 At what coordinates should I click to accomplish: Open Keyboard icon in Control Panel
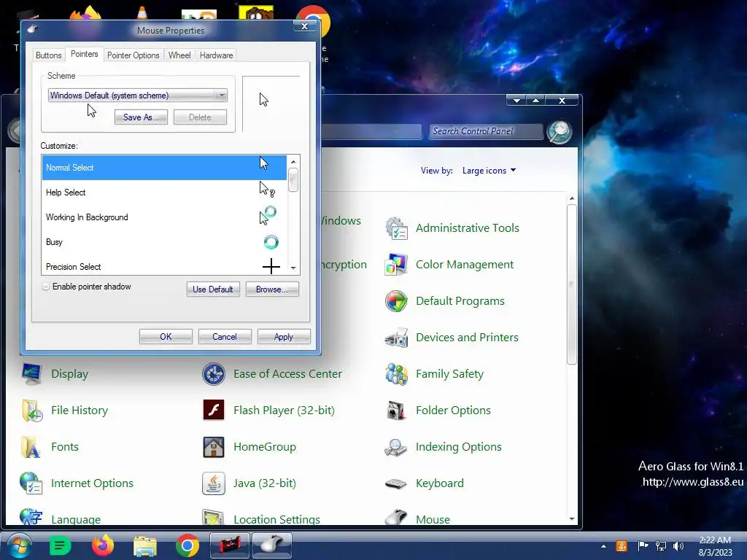396,483
